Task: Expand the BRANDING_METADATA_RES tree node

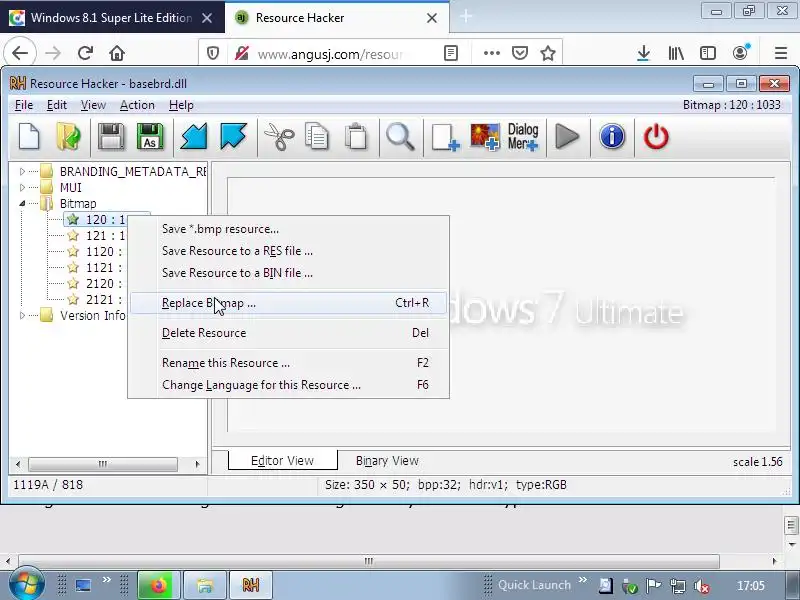Action: point(22,171)
